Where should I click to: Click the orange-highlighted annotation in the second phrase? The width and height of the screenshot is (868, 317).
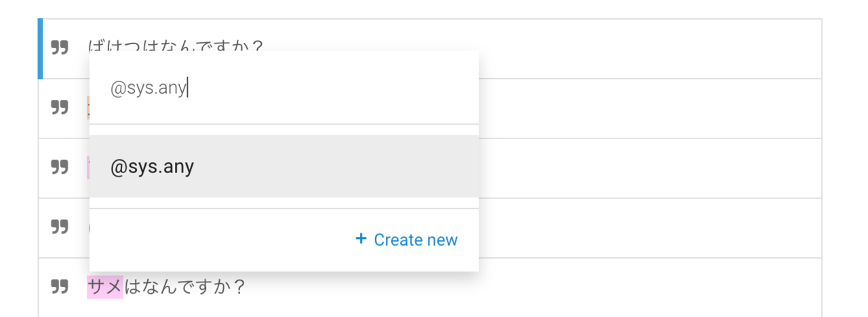pyautogui.click(x=88, y=108)
